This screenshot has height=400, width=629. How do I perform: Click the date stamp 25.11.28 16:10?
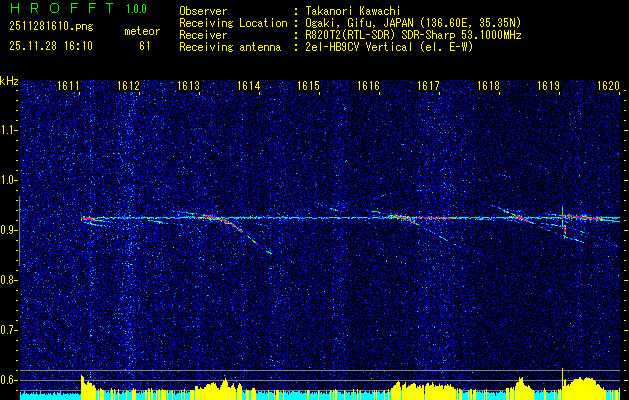51,46
